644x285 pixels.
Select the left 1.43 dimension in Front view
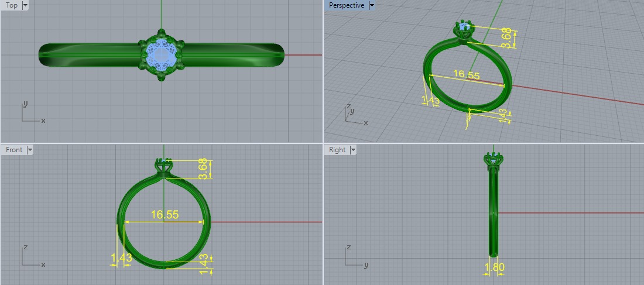coord(121,258)
